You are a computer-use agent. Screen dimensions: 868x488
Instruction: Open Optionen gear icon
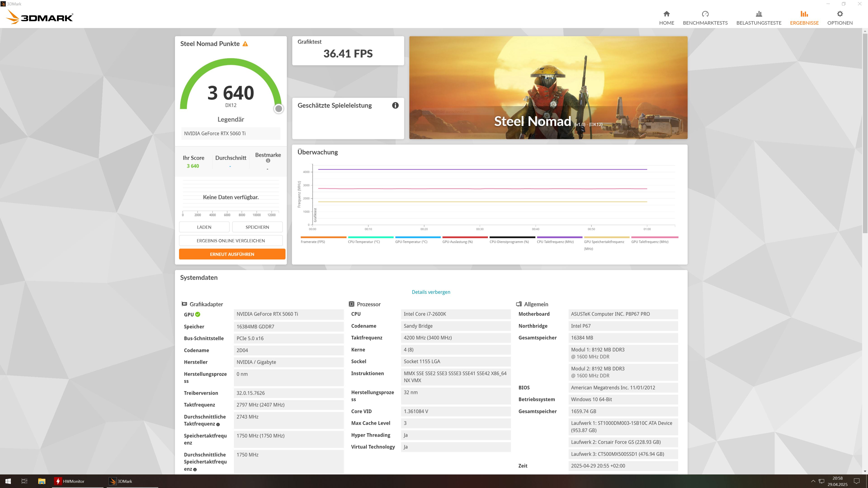[840, 14]
